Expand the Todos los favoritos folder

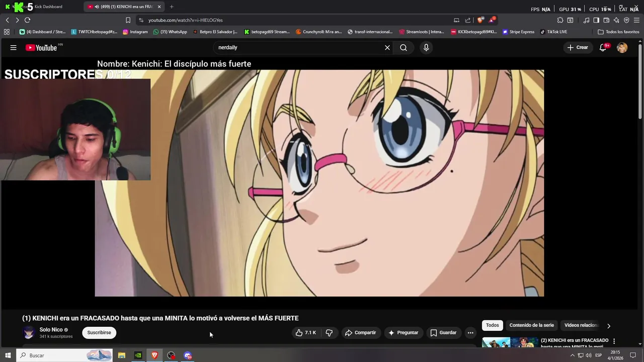point(618,32)
